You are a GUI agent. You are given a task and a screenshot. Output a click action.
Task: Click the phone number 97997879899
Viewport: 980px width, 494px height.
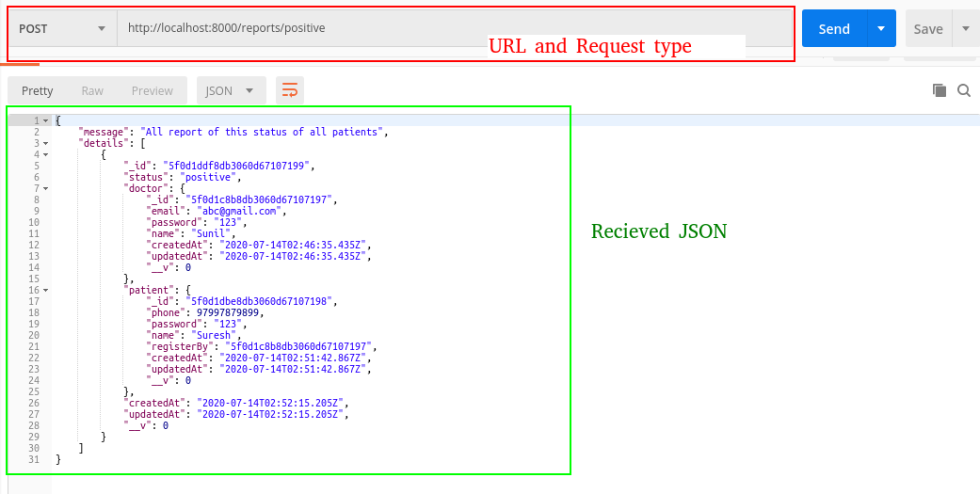(228, 312)
